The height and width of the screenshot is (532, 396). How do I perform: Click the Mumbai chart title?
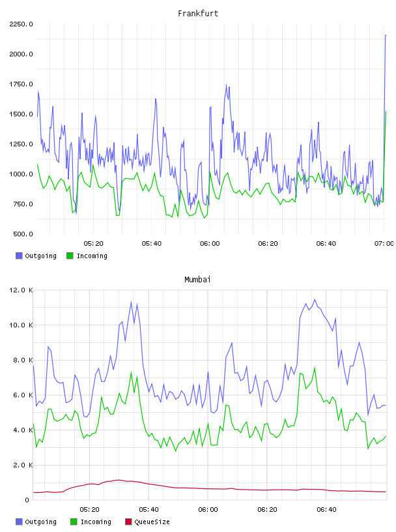[x=197, y=280]
